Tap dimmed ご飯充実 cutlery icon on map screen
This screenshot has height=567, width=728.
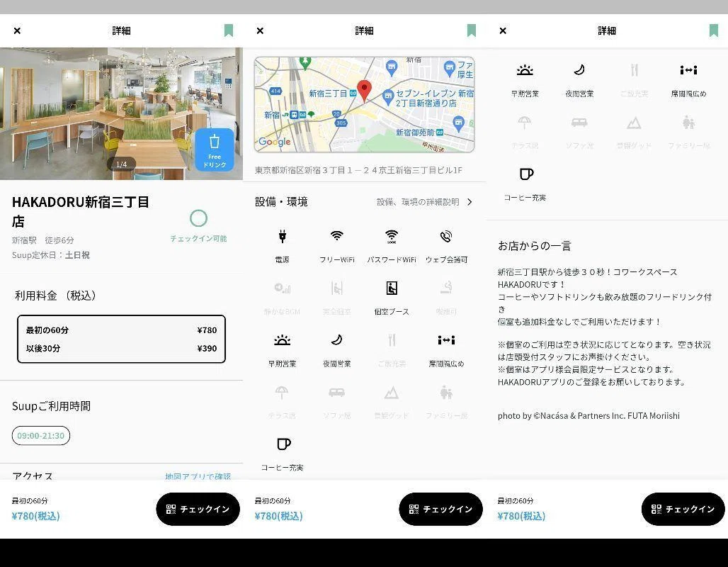point(392,340)
